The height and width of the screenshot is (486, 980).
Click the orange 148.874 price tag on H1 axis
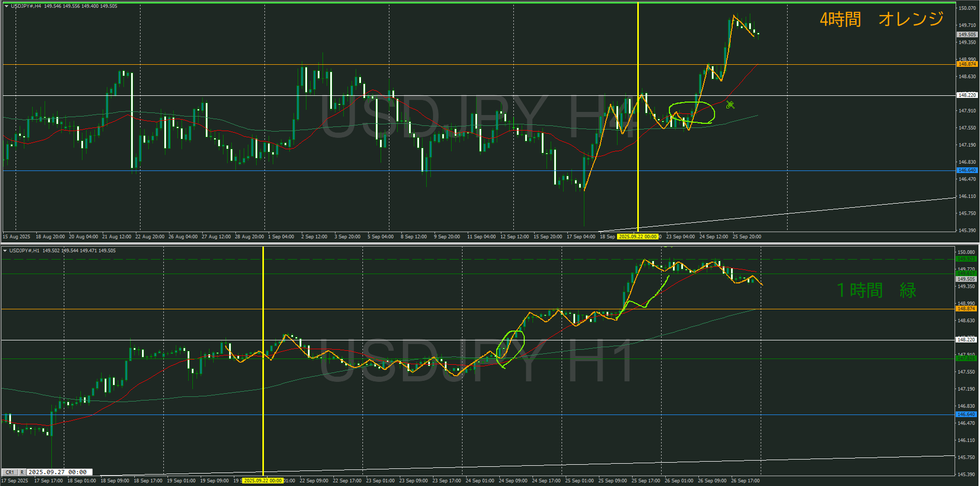(x=966, y=309)
